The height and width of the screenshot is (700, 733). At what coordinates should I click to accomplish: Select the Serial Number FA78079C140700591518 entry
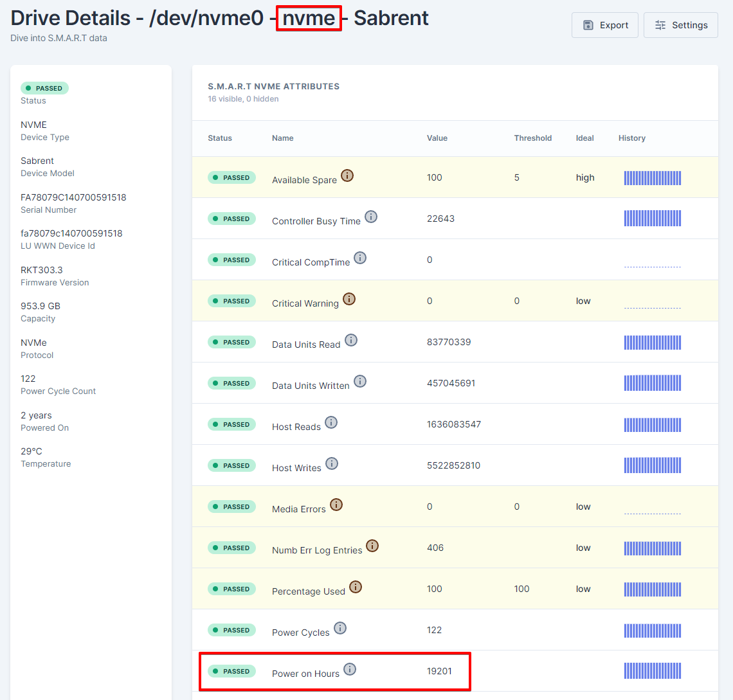pyautogui.click(x=73, y=197)
